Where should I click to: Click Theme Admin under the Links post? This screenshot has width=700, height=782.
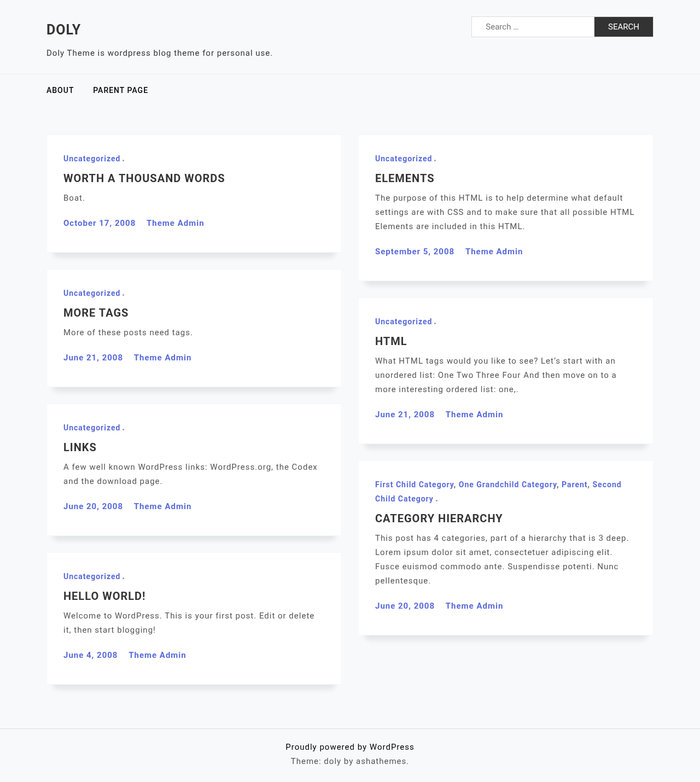click(162, 506)
